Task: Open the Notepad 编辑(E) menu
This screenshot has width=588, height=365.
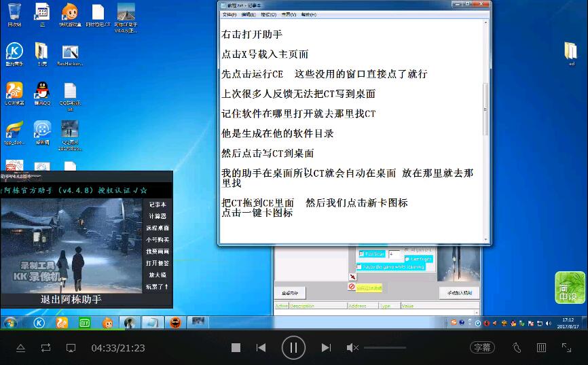Action: coord(249,14)
